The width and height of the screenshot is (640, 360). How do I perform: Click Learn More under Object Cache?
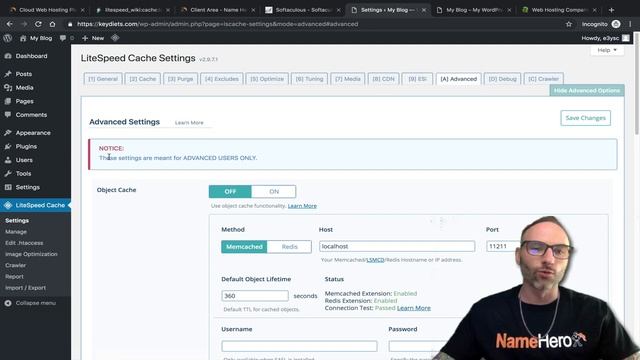coord(302,206)
